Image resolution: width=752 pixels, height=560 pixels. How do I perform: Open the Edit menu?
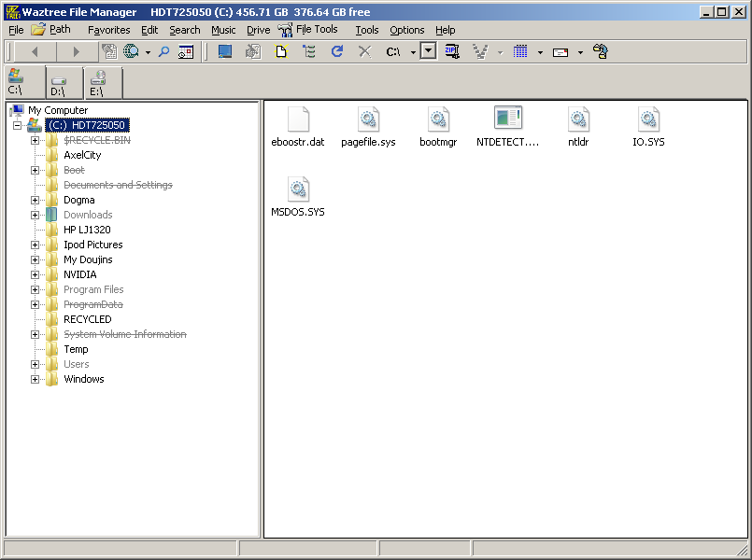pyautogui.click(x=149, y=30)
